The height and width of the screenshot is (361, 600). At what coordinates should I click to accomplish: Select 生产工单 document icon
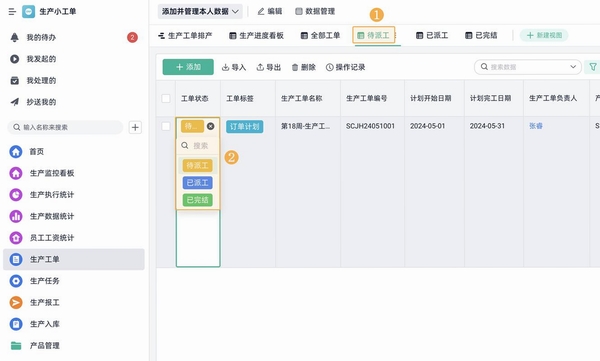[16, 260]
